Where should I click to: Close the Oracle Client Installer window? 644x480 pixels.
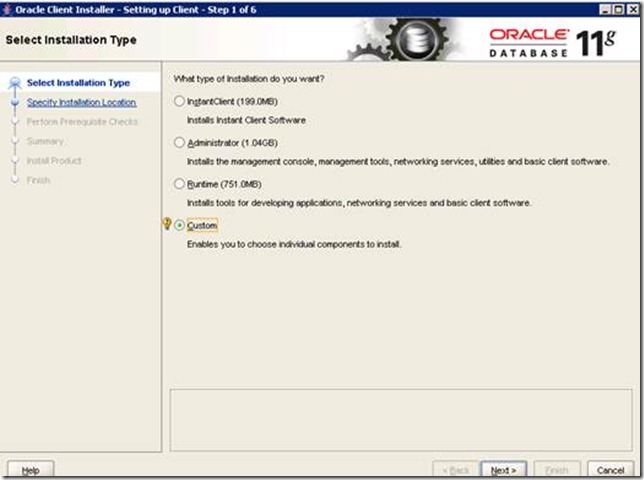click(632, 9)
